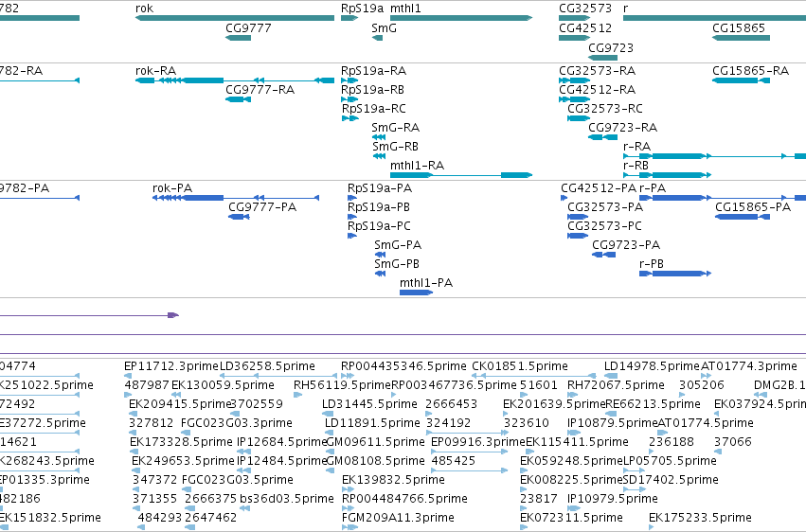Open the SmG-RA transcript label
This screenshot has width=806, height=532.
tap(396, 128)
